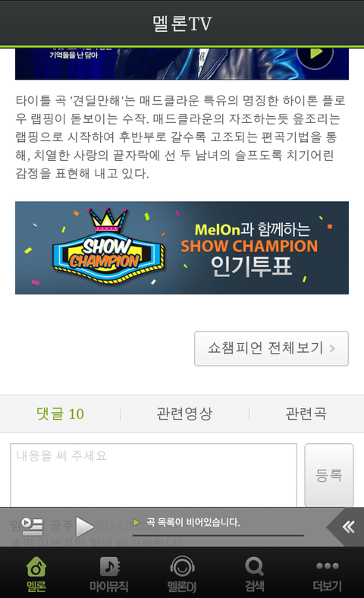Open the SHOW CHAMPION 인기투표 banner
The image size is (364, 598).
[x=182, y=248]
